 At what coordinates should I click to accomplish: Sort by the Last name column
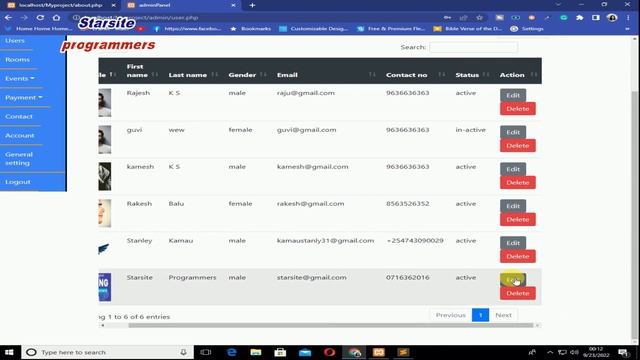point(193,75)
